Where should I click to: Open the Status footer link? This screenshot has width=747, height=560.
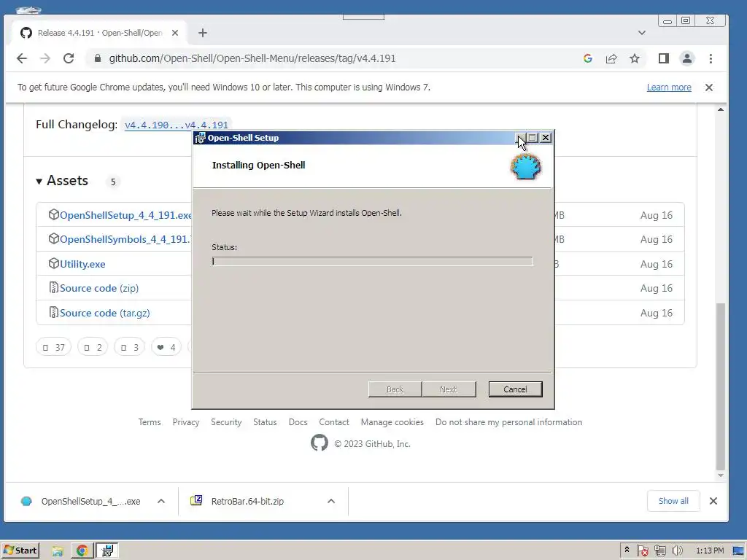tap(265, 422)
